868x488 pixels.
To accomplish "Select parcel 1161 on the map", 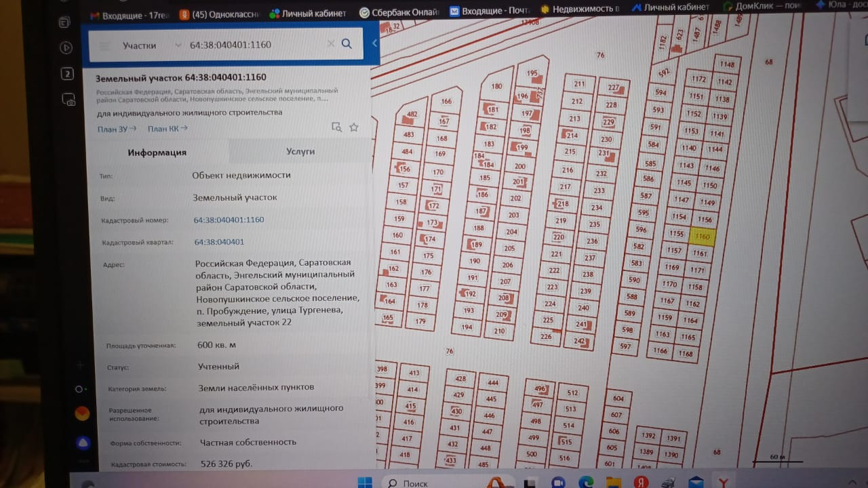I will click(700, 253).
